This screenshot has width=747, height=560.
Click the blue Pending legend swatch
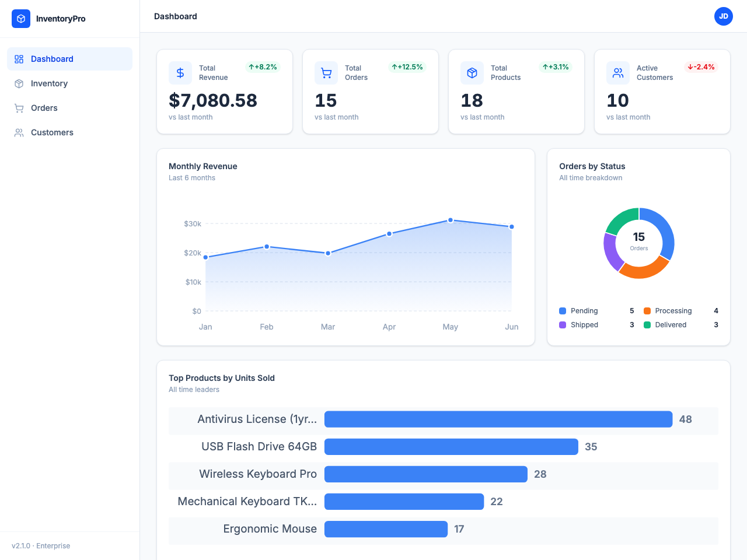coord(563,311)
